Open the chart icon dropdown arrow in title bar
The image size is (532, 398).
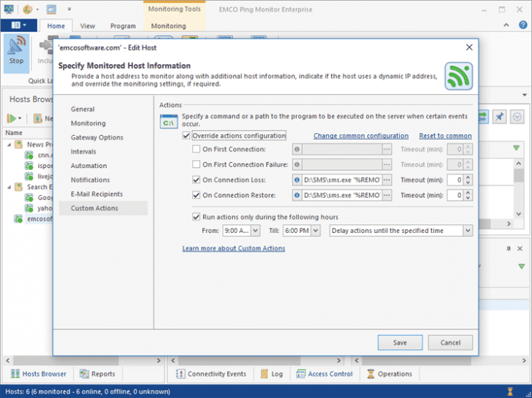pos(37,9)
